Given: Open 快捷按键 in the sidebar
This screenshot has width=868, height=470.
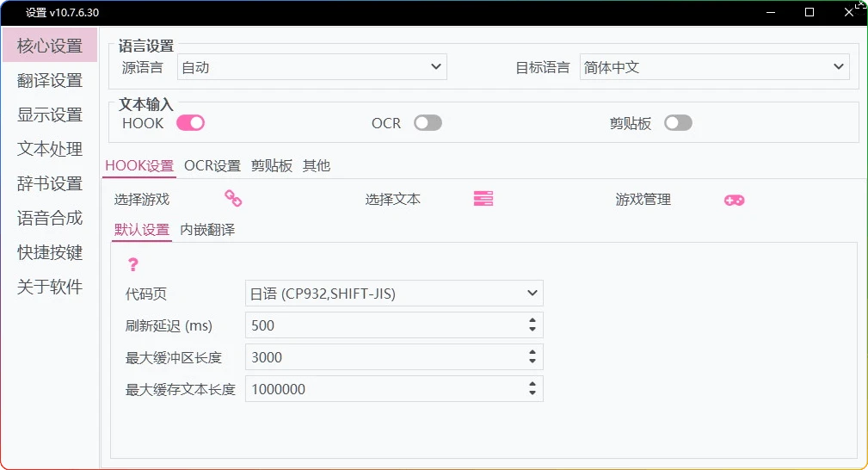Looking at the screenshot, I should (50, 251).
